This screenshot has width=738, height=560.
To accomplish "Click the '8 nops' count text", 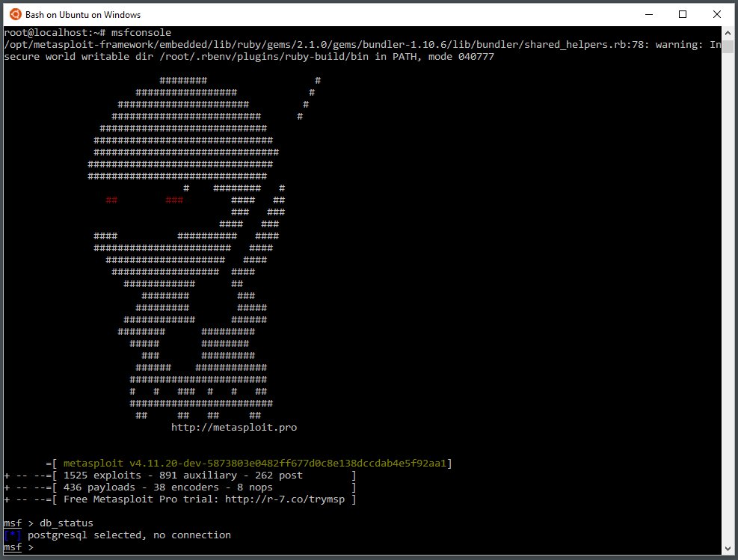I will [x=255, y=487].
